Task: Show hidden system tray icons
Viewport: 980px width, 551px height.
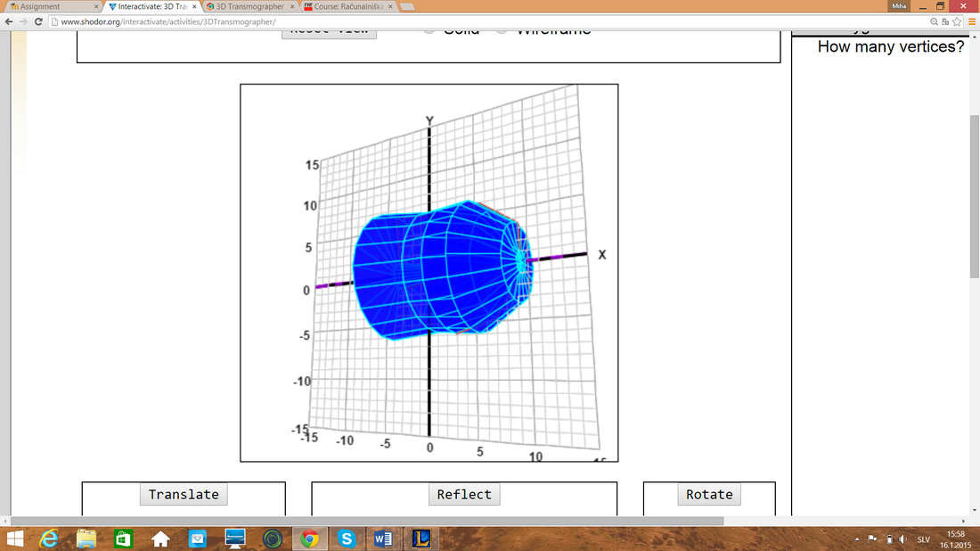Action: pyautogui.click(x=857, y=539)
